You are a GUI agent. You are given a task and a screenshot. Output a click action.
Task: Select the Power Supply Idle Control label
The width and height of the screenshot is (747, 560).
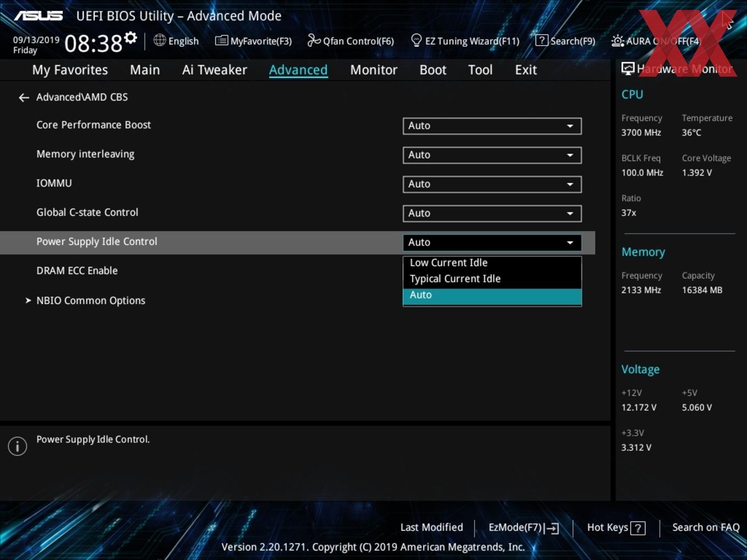click(97, 242)
